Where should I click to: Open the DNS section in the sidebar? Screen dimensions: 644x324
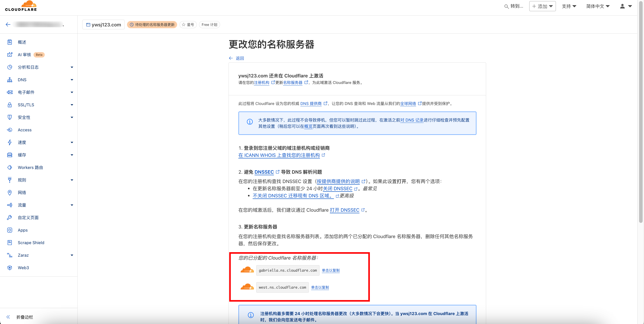10,80
